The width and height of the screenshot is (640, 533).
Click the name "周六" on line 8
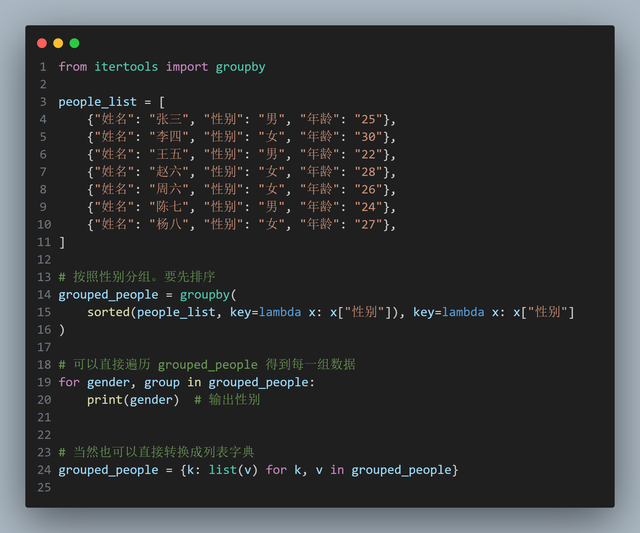click(169, 189)
